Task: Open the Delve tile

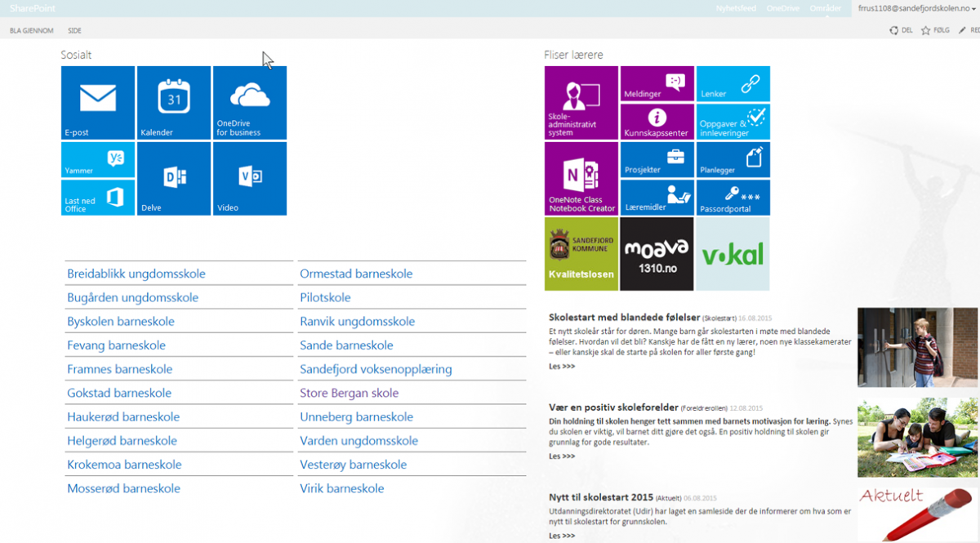Action: (174, 178)
